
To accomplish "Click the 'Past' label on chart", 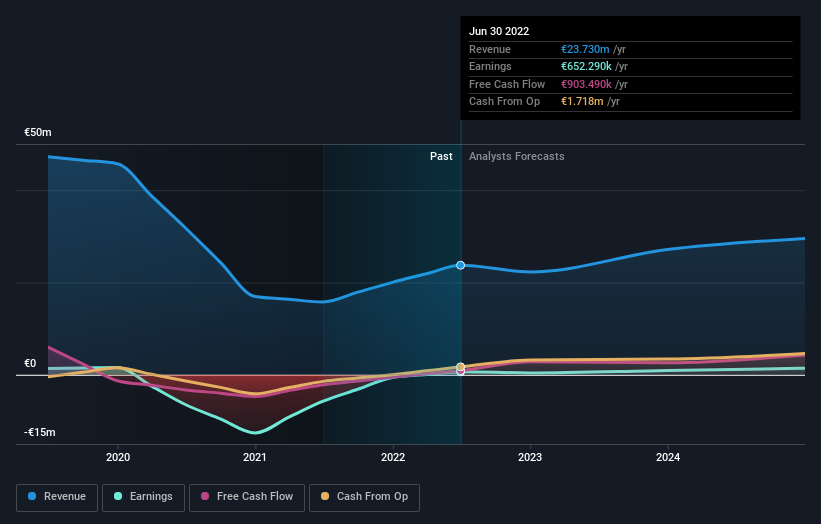I will [441, 156].
